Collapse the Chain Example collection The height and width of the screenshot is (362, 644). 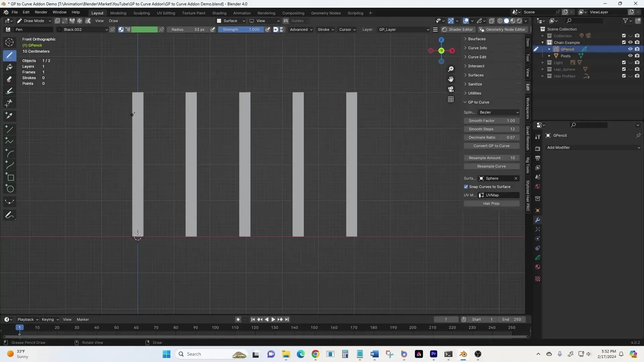pyautogui.click(x=543, y=42)
